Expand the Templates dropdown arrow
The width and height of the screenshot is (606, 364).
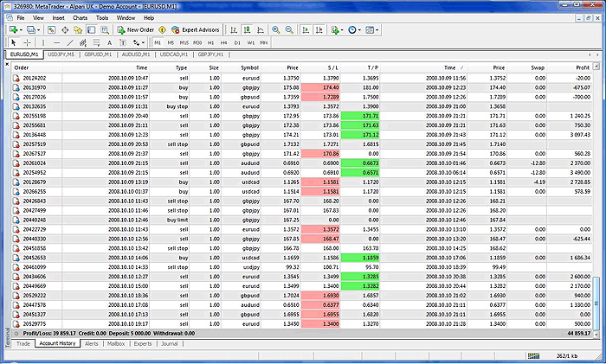pos(377,29)
